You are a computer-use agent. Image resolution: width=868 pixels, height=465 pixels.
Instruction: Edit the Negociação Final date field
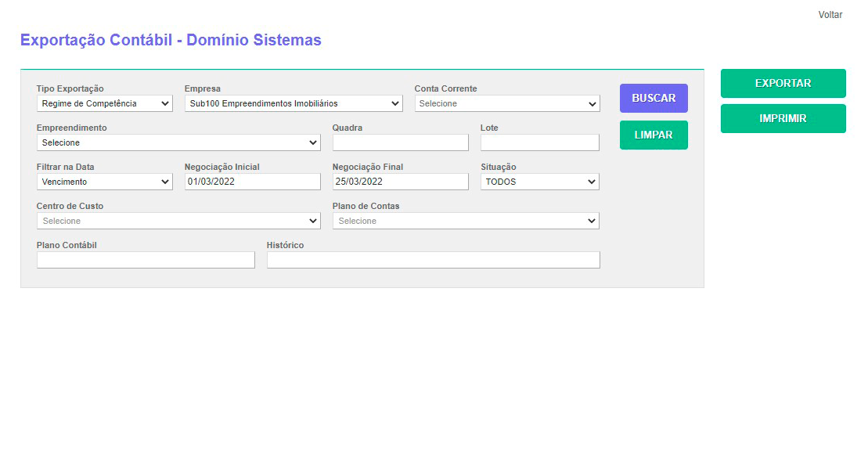pos(400,182)
